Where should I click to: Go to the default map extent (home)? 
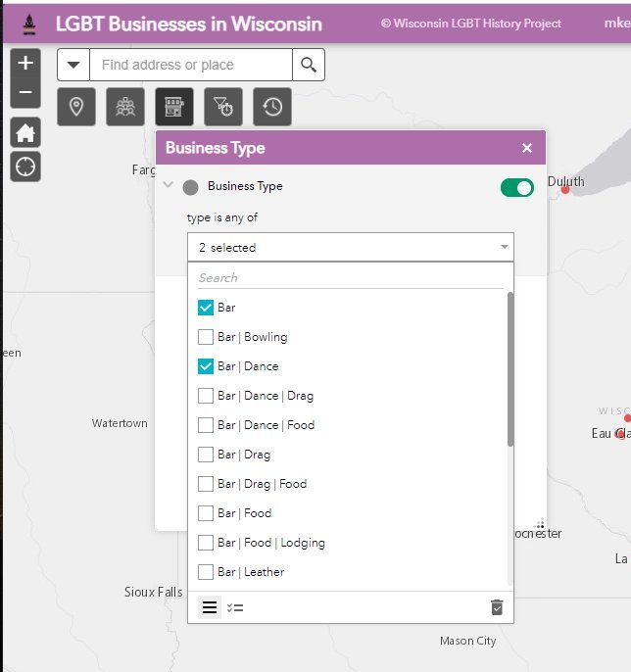25,132
